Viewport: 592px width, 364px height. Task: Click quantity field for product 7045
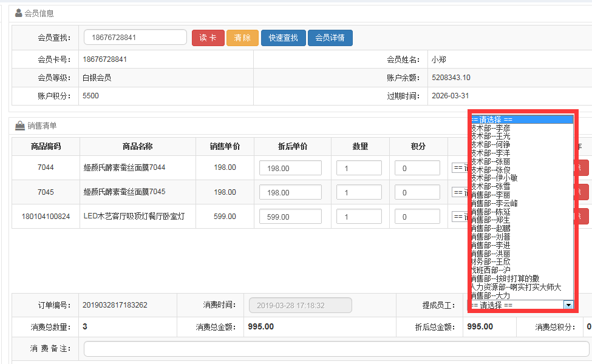(359, 192)
